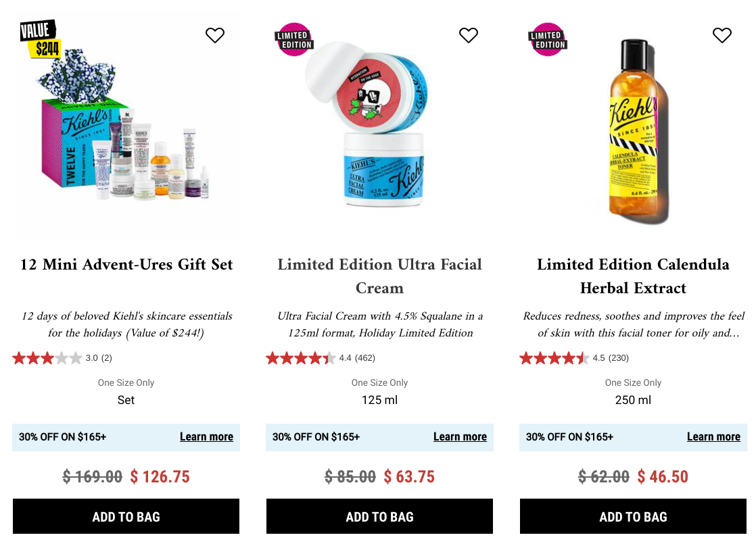Add the $63.75 facial cream to bag
This screenshot has width=756, height=552.
[379, 516]
